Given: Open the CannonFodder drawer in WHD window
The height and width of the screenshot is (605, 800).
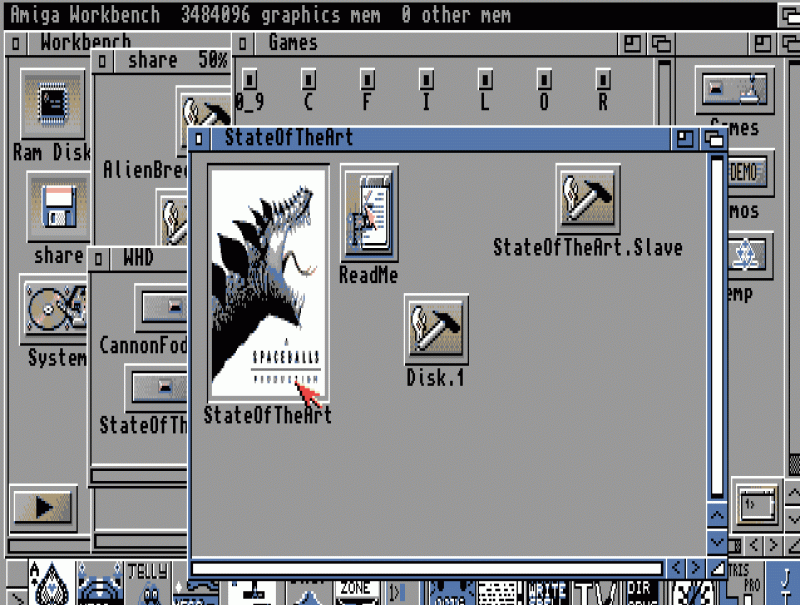Looking at the screenshot, I should click(x=161, y=308).
